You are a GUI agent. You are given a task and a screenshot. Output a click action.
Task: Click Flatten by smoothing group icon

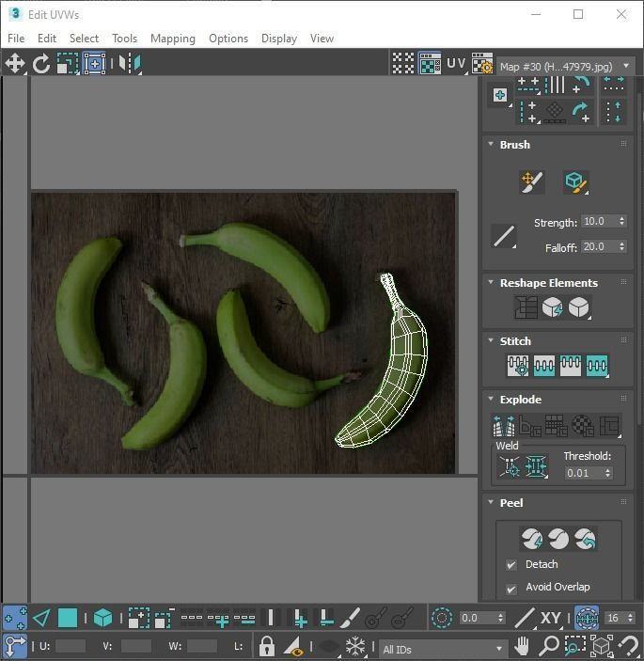[x=557, y=426]
